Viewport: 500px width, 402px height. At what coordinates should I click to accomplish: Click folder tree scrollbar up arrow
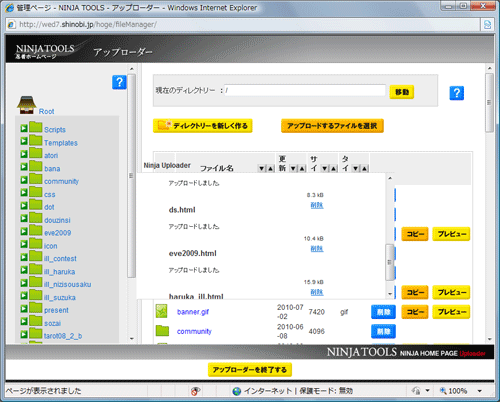pos(132,69)
